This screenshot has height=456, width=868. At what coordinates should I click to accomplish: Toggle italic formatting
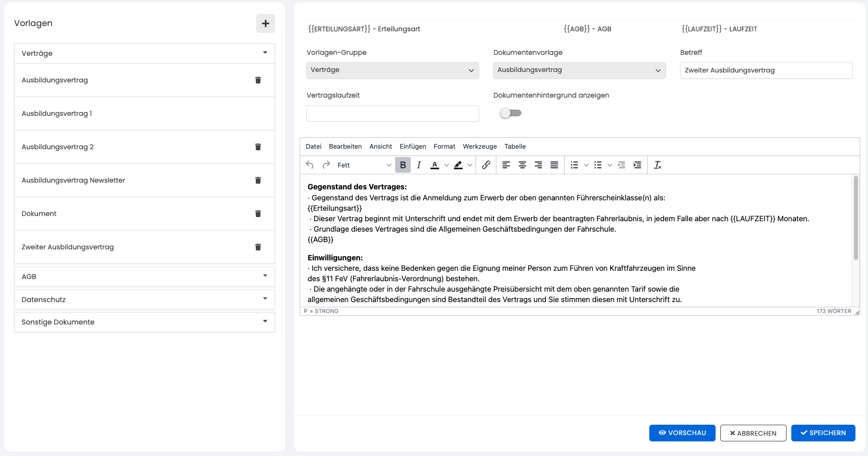click(x=419, y=165)
